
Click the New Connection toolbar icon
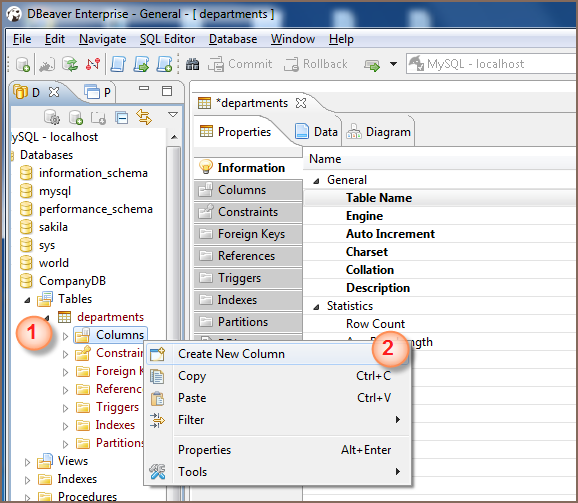pyautogui.click(x=23, y=64)
